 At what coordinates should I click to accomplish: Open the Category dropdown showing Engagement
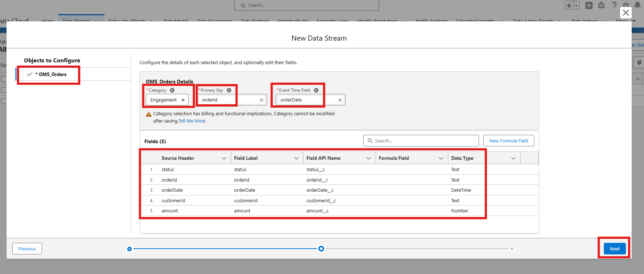[167, 100]
